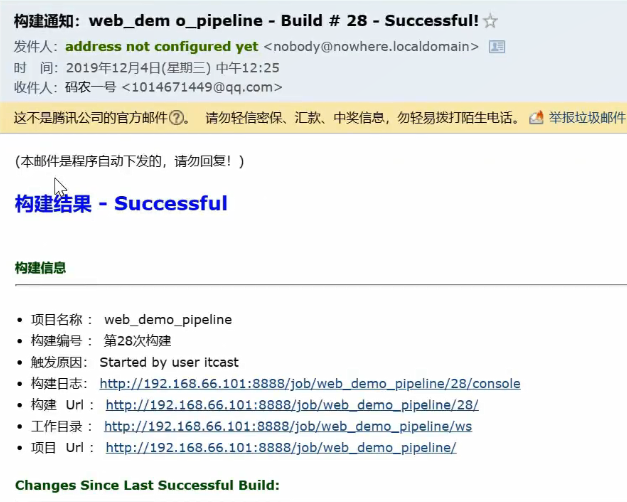The image size is (627, 502).
Task: Click the email subject title
Action: [x=246, y=21]
